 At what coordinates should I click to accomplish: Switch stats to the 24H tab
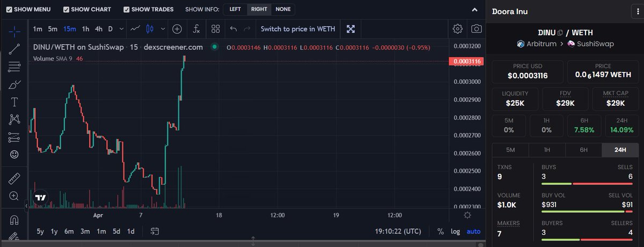(x=620, y=150)
